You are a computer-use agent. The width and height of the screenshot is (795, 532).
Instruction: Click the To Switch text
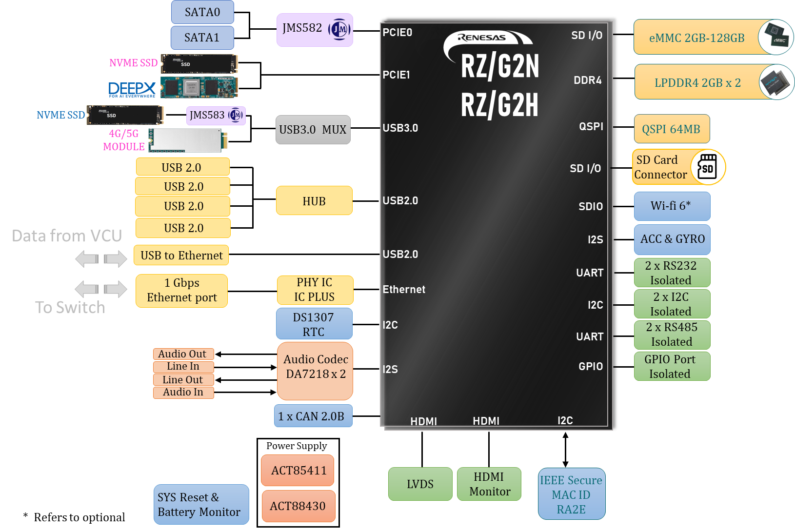click(x=70, y=308)
